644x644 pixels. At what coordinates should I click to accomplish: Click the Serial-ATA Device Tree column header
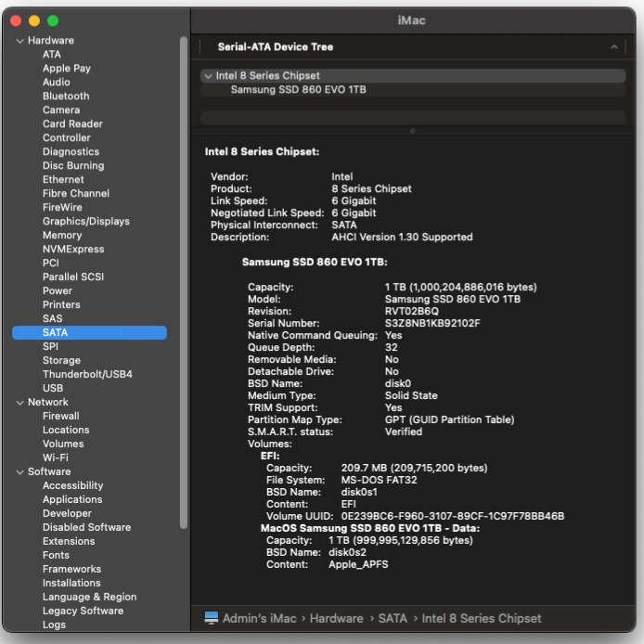(x=413, y=46)
